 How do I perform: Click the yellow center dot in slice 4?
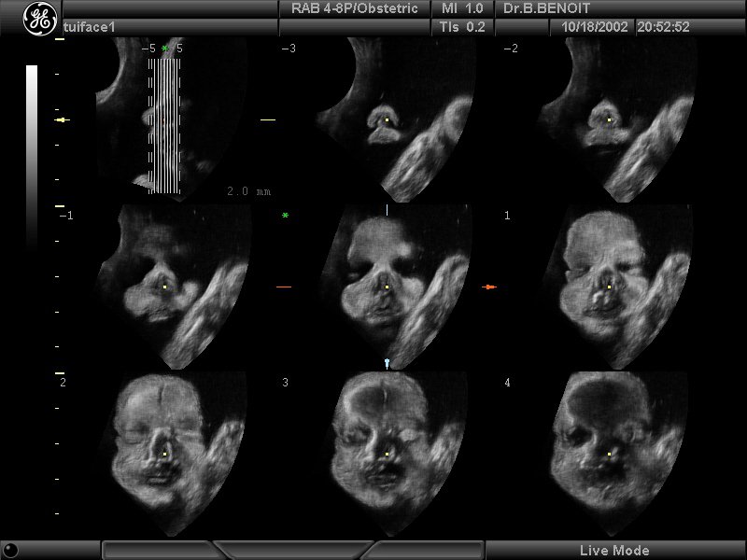click(610, 455)
